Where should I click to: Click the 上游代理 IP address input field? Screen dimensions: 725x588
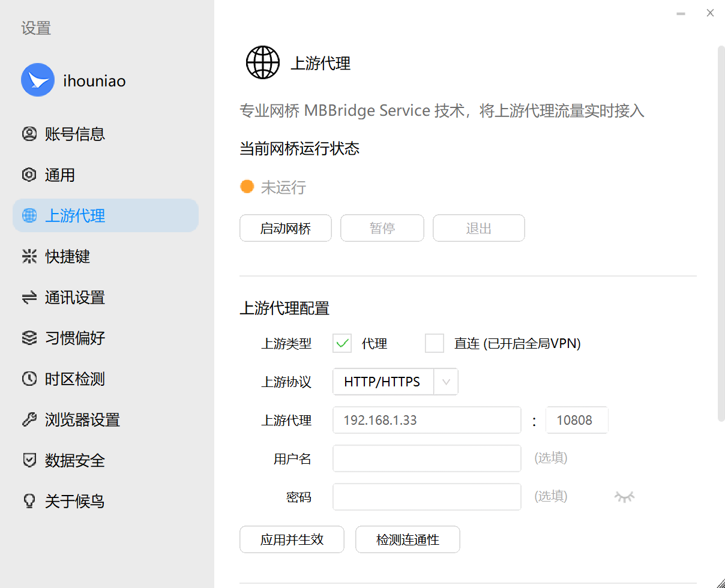427,420
